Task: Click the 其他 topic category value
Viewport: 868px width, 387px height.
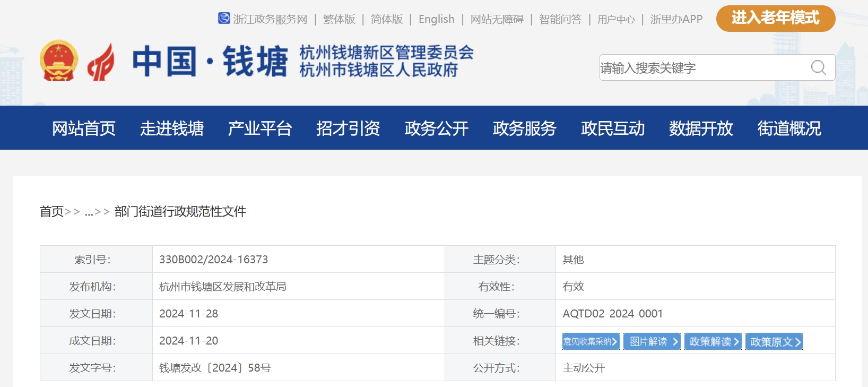Action: pos(573,260)
